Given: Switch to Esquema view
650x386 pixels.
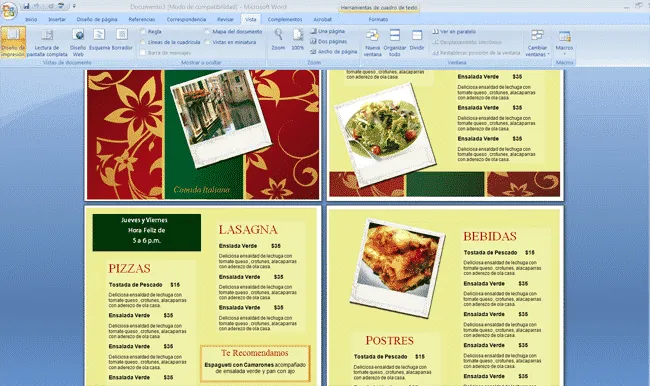Looking at the screenshot, I should click(99, 39).
